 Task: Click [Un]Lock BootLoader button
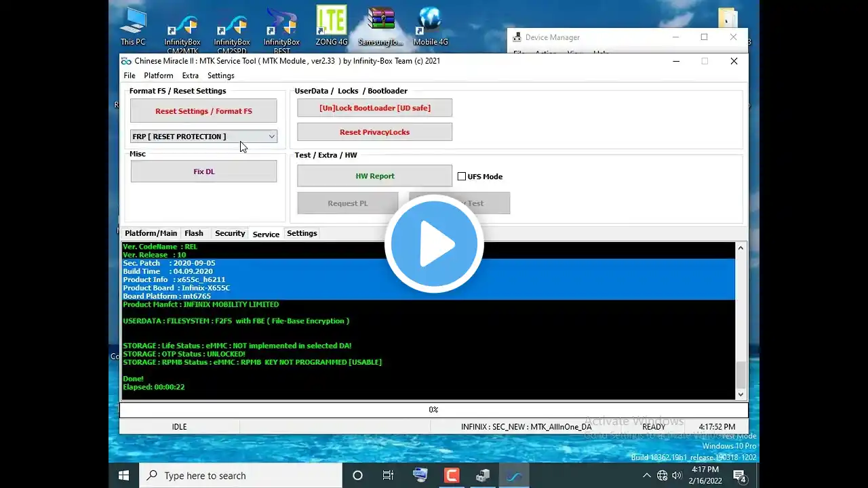374,108
